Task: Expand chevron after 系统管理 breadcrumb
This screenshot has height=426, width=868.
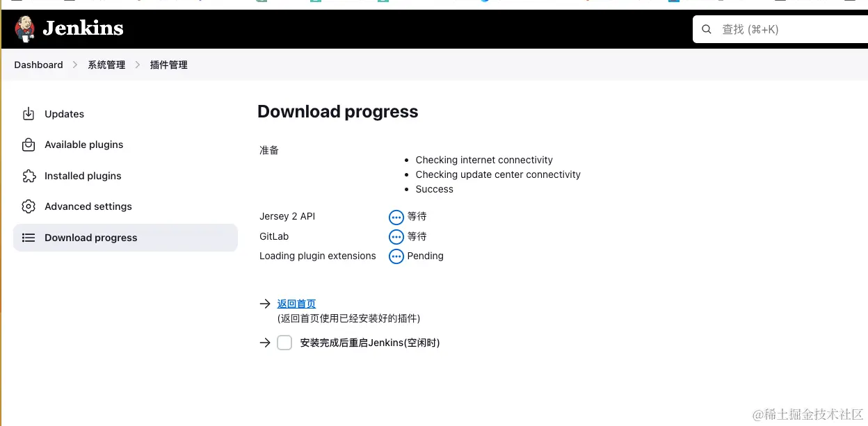Action: (x=138, y=65)
